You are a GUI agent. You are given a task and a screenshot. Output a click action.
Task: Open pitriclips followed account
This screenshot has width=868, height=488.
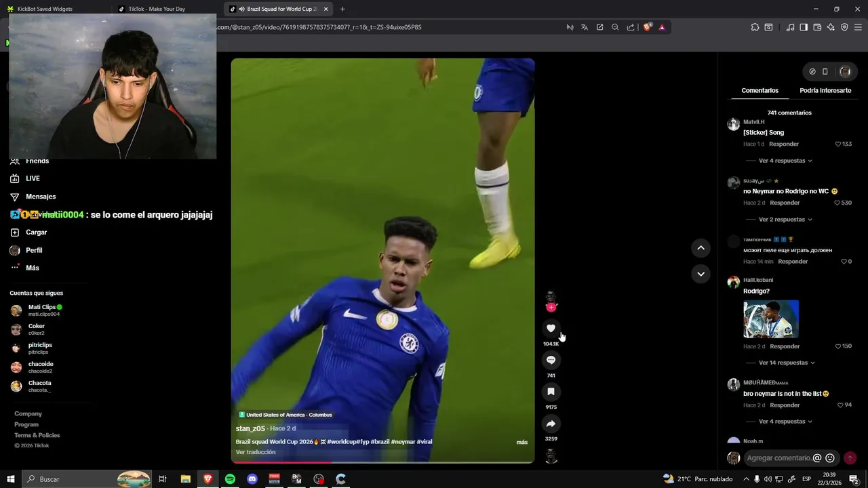point(40,348)
